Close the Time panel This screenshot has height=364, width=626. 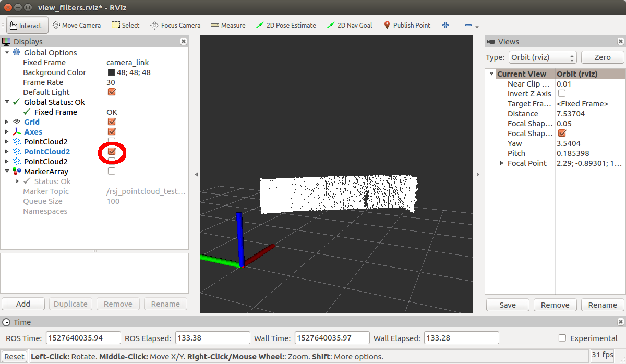pyautogui.click(x=620, y=322)
